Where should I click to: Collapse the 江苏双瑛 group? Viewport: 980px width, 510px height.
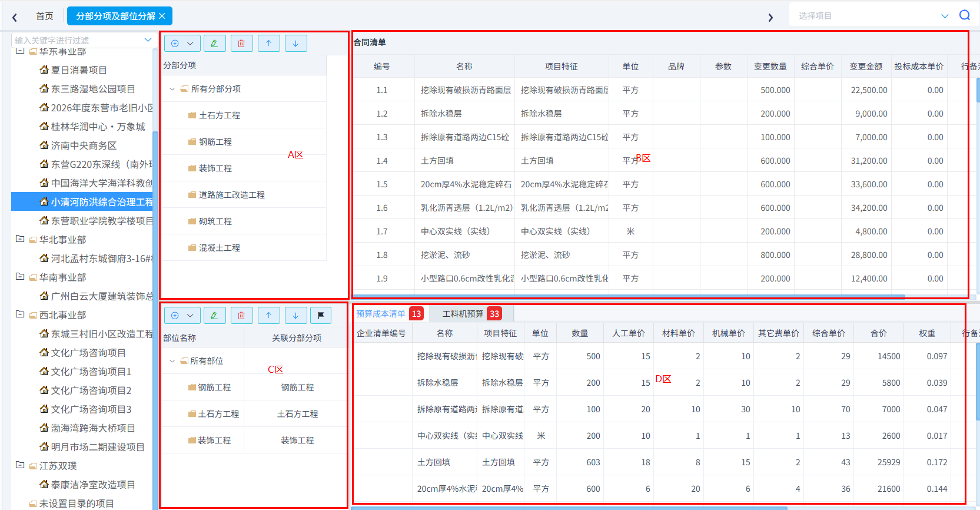19,465
